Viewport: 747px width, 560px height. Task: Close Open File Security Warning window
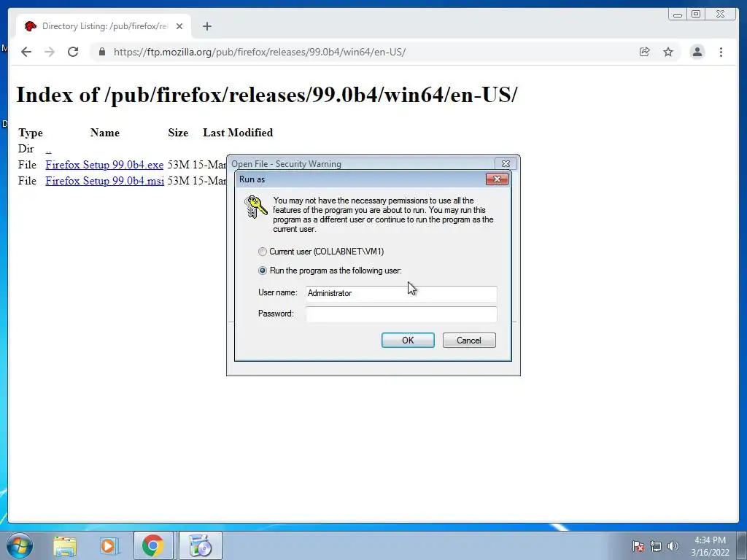[x=506, y=163]
